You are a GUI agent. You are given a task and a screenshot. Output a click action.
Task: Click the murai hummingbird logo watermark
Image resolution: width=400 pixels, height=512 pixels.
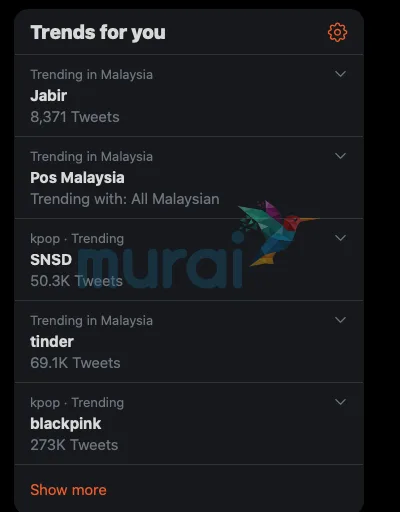pyautogui.click(x=199, y=245)
